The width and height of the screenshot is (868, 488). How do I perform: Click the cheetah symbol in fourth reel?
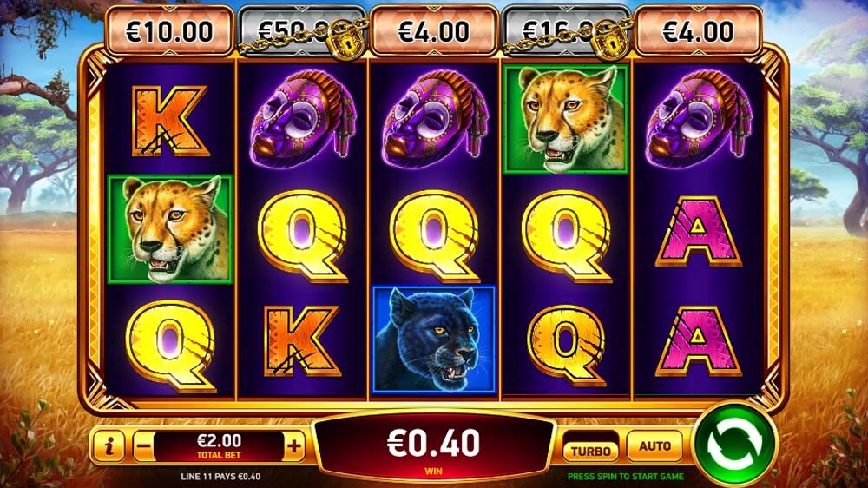[566, 119]
